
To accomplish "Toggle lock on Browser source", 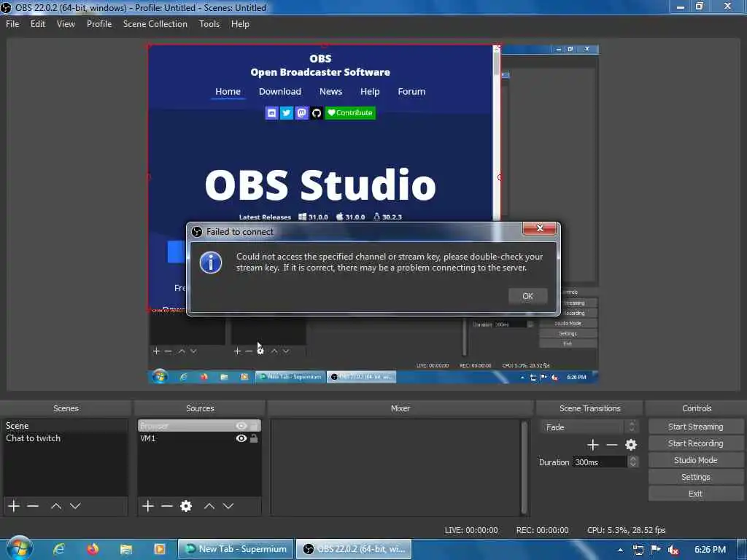I will pyautogui.click(x=254, y=426).
